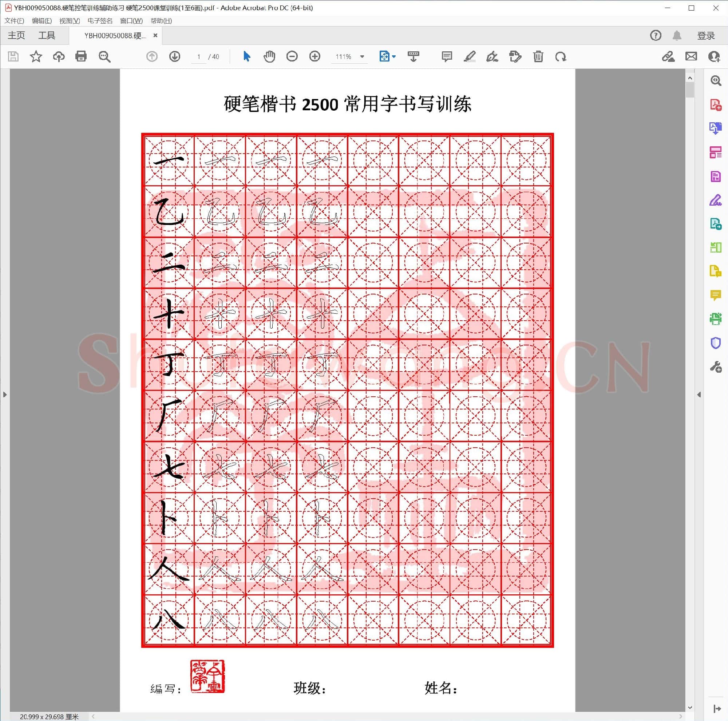Click the Add more tools wrench icon
This screenshot has width=728, height=721.
715,367
